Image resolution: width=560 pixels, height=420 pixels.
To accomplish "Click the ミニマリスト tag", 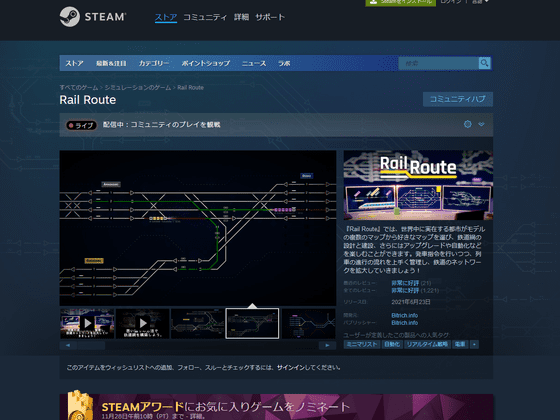I will click(x=362, y=344).
